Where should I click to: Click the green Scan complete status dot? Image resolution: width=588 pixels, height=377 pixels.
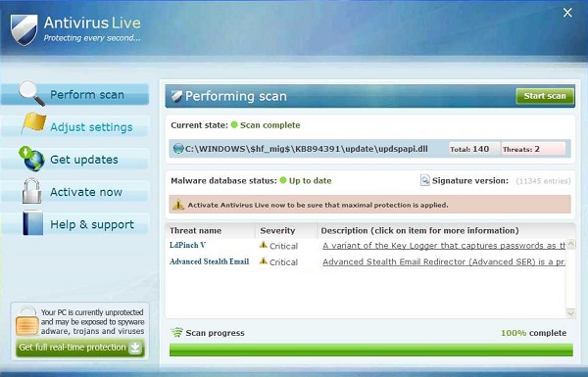tap(234, 124)
